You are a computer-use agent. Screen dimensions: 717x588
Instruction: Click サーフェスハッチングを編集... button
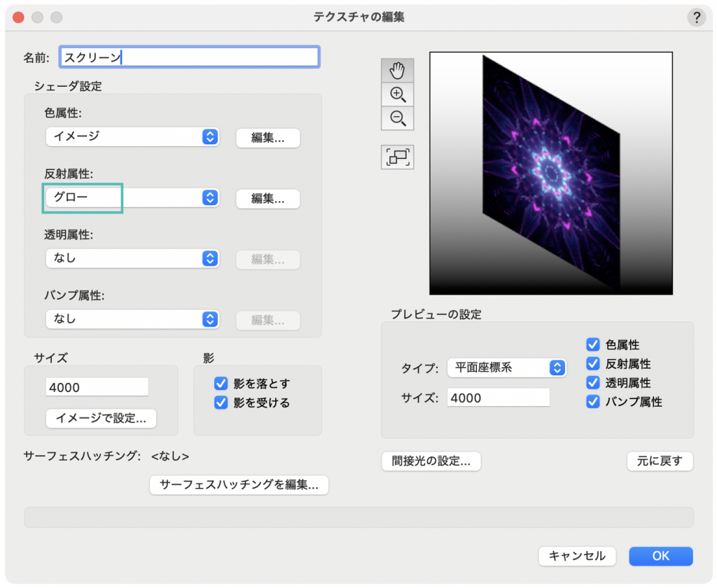(x=239, y=484)
